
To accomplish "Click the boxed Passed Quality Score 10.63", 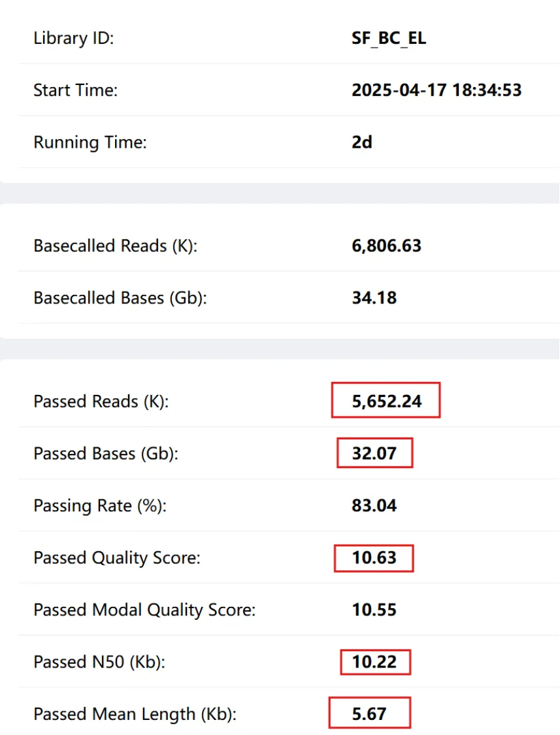I will (x=374, y=557).
